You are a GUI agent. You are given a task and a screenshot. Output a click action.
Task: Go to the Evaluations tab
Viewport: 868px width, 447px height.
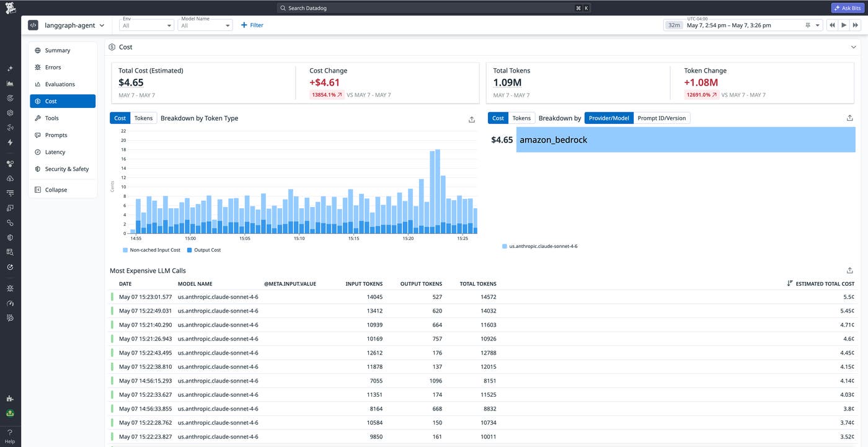[63, 84]
